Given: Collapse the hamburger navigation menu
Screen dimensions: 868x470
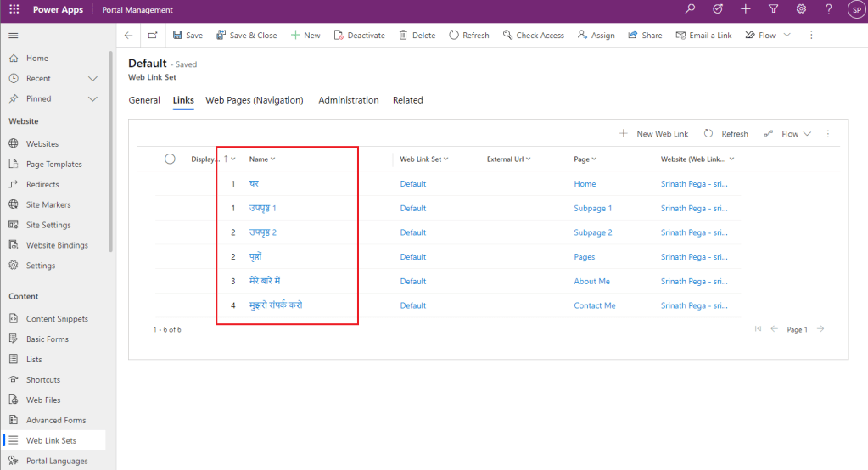Looking at the screenshot, I should pos(14,36).
